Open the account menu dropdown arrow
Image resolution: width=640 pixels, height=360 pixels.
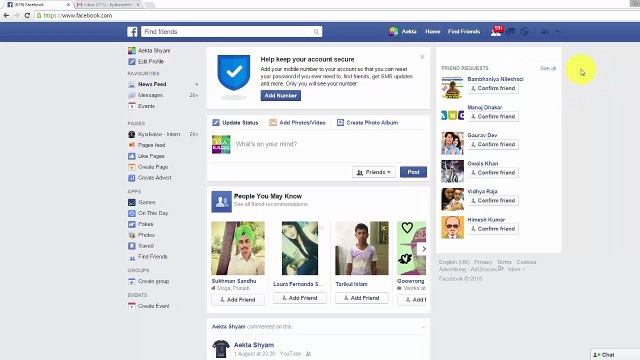[x=557, y=32]
